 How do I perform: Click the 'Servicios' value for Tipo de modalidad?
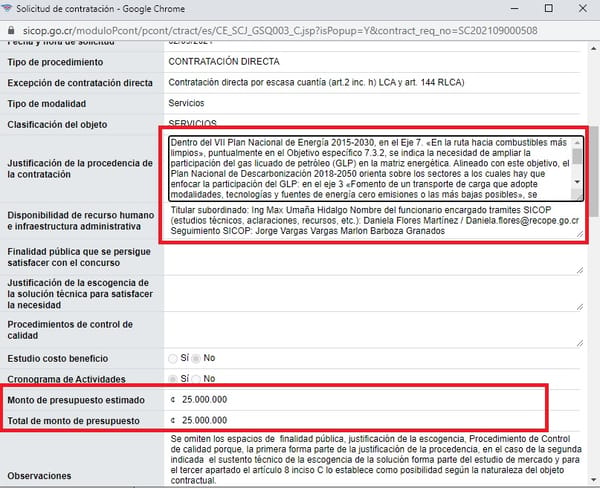(186, 103)
